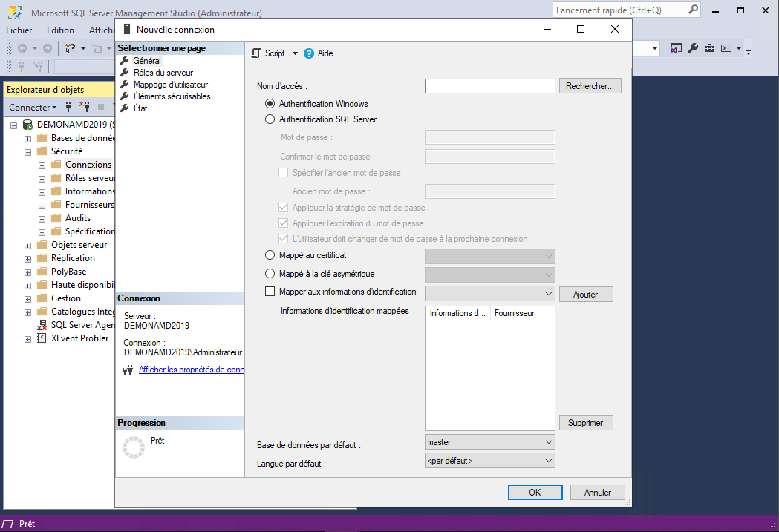
Task: Expand the Connexions tree node
Action: click(42, 165)
